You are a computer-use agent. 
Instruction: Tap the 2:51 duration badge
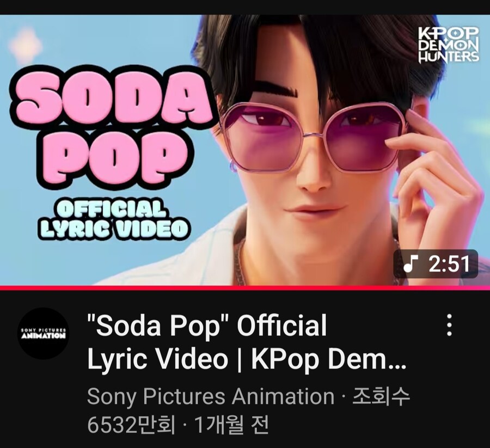[x=436, y=264]
